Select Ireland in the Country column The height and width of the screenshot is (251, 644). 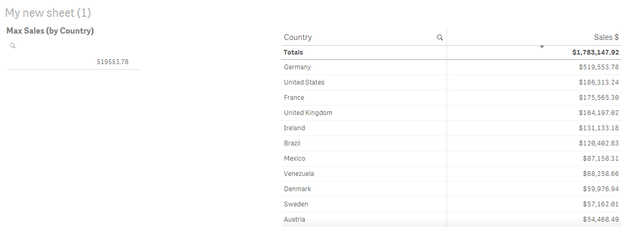294,128
